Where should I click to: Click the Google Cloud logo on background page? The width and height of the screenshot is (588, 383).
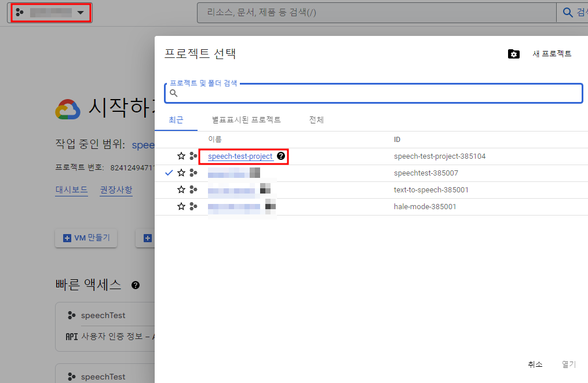tap(68, 109)
